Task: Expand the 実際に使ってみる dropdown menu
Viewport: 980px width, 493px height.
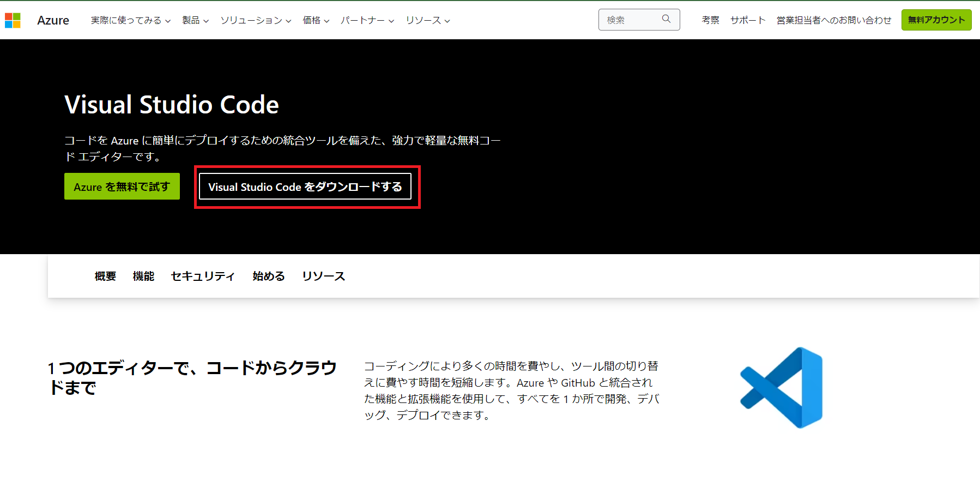Action: pos(131,20)
